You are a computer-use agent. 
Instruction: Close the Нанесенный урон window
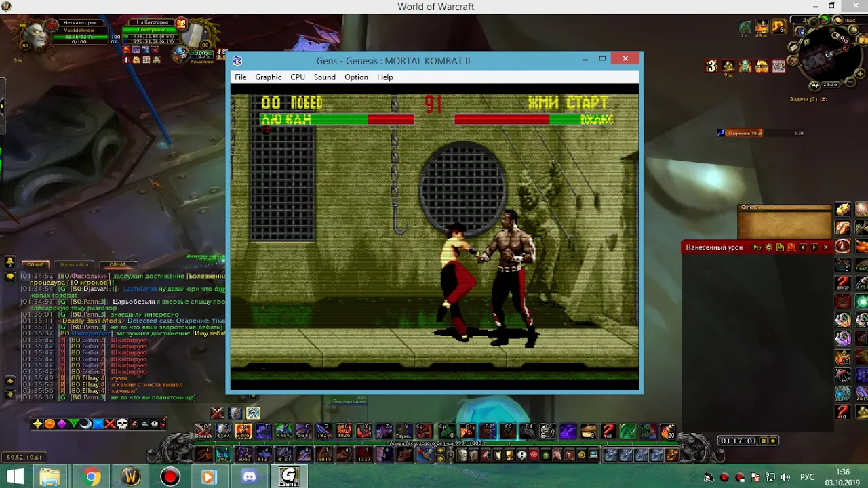point(825,247)
